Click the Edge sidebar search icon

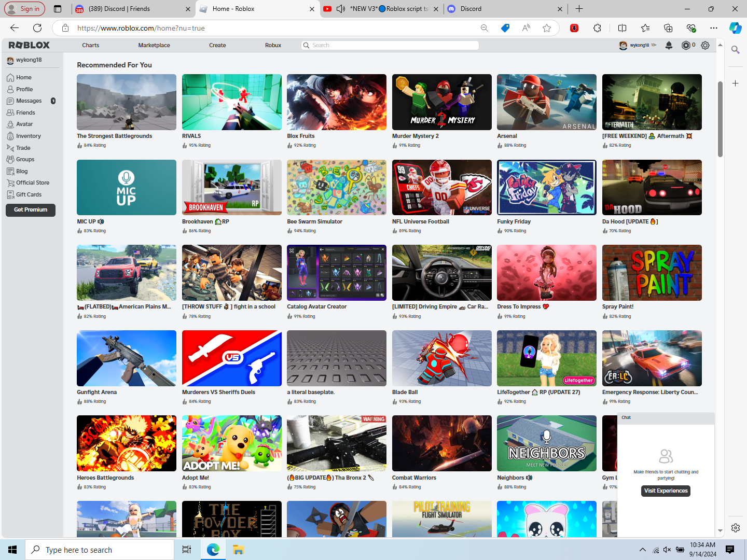(735, 50)
